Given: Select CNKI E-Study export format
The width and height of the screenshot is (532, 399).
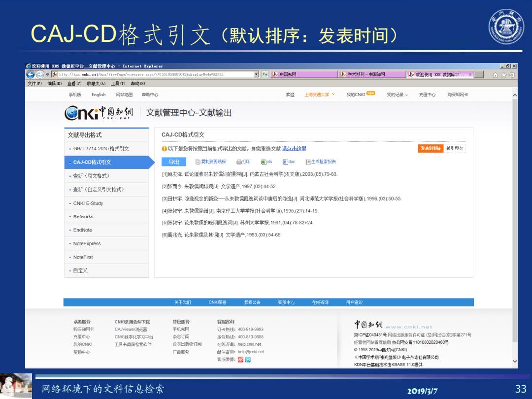Looking at the screenshot, I should point(106,203).
